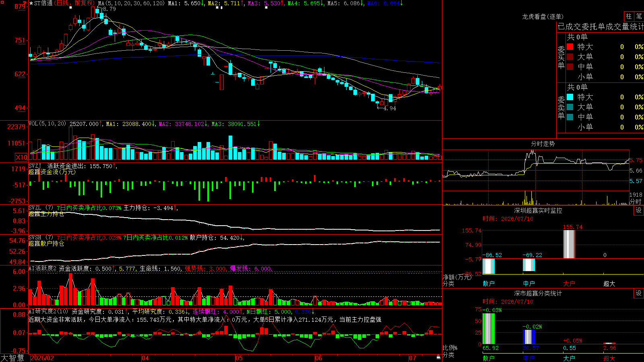Open VOL(5,10,20) indicator parameters
The image size is (644, 362).
point(47,123)
